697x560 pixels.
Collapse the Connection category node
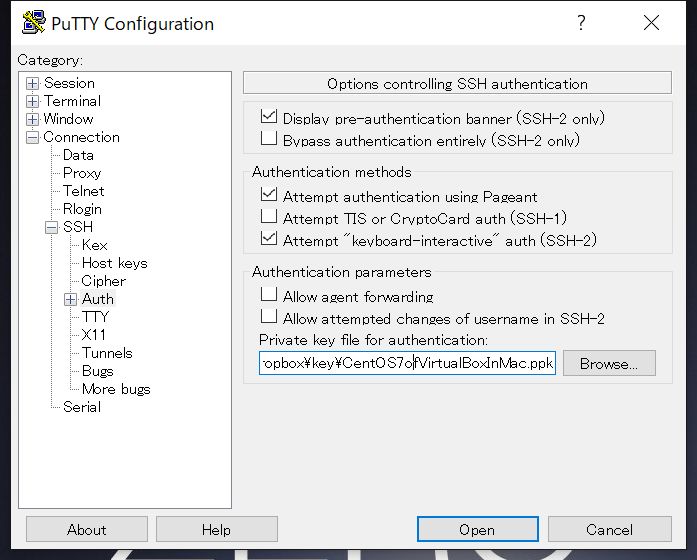32,137
